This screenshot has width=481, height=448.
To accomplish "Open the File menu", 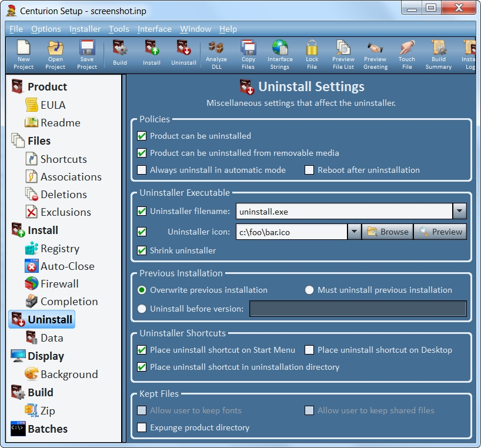I will (16, 29).
